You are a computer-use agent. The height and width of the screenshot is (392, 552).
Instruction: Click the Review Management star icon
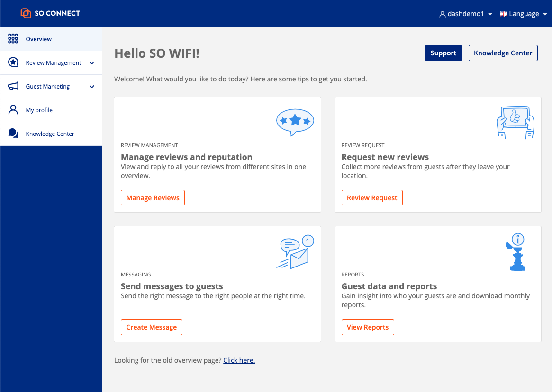point(13,62)
